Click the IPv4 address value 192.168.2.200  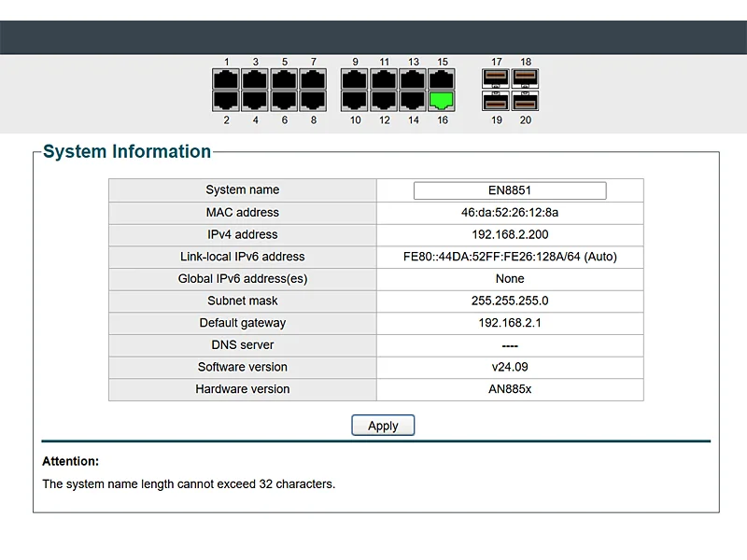pos(510,234)
